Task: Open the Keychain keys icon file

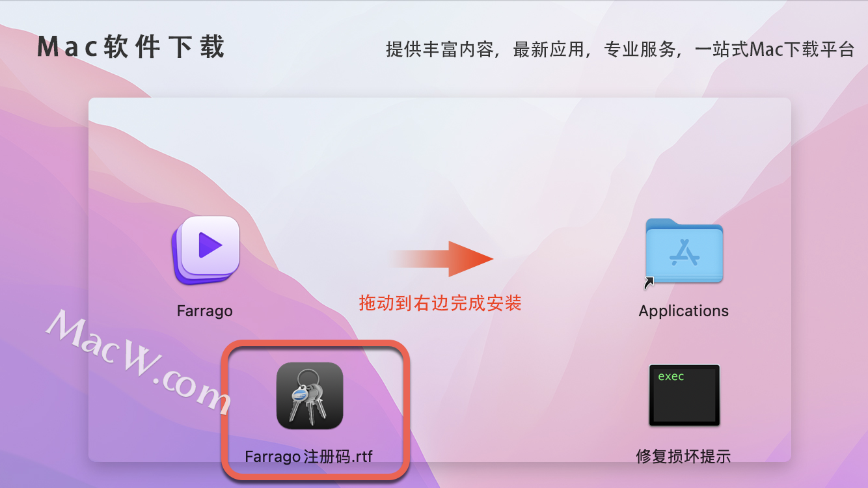Action: 310,396
